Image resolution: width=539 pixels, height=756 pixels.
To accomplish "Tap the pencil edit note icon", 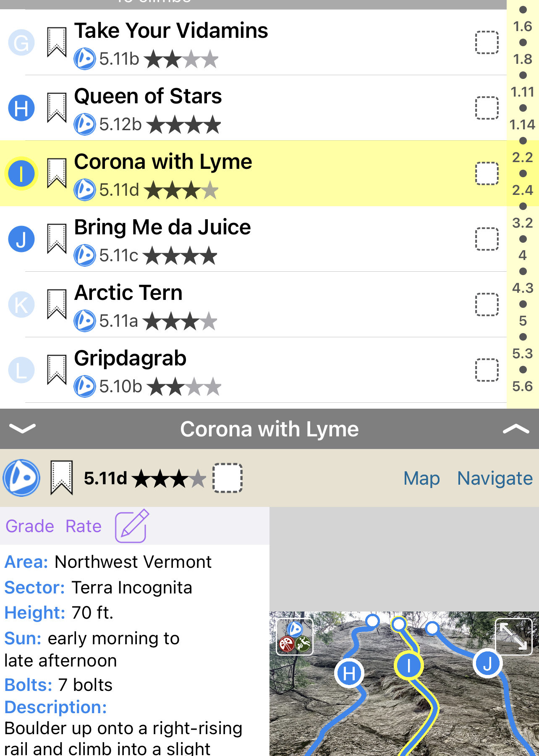I will coord(132,526).
